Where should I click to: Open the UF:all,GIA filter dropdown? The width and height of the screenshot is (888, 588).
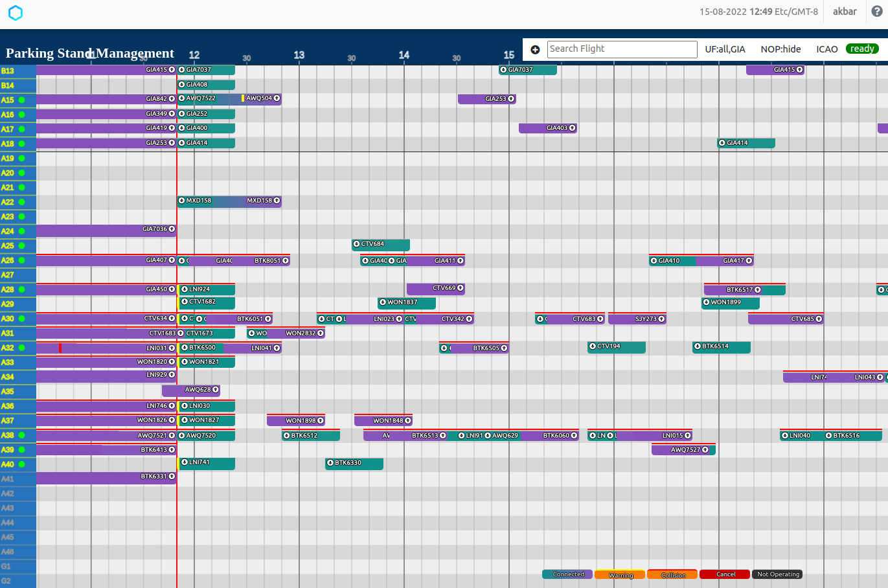coord(725,49)
